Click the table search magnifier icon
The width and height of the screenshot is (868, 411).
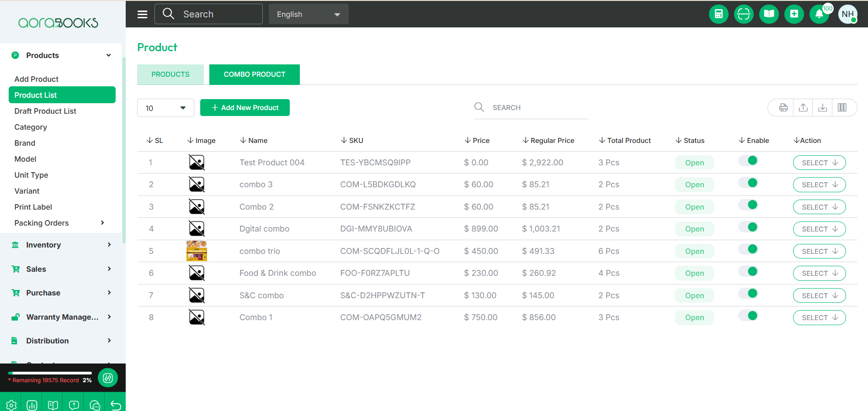pyautogui.click(x=479, y=107)
